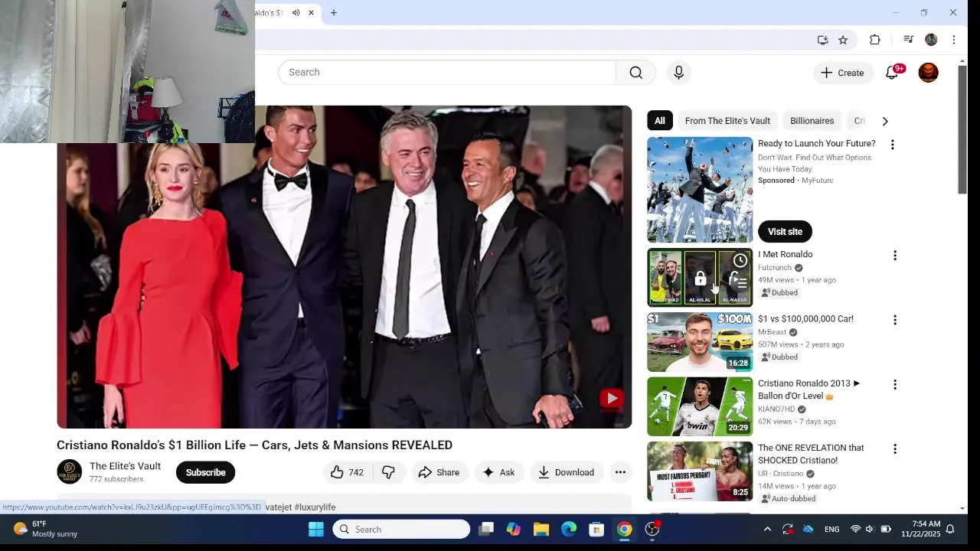
Task: Open Chrome three-dot menu
Action: click(x=954, y=40)
